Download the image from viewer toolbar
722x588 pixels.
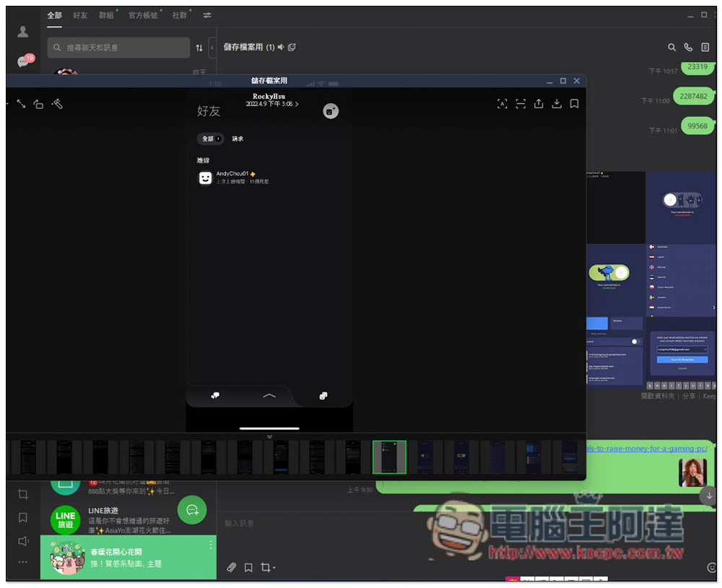click(x=557, y=103)
